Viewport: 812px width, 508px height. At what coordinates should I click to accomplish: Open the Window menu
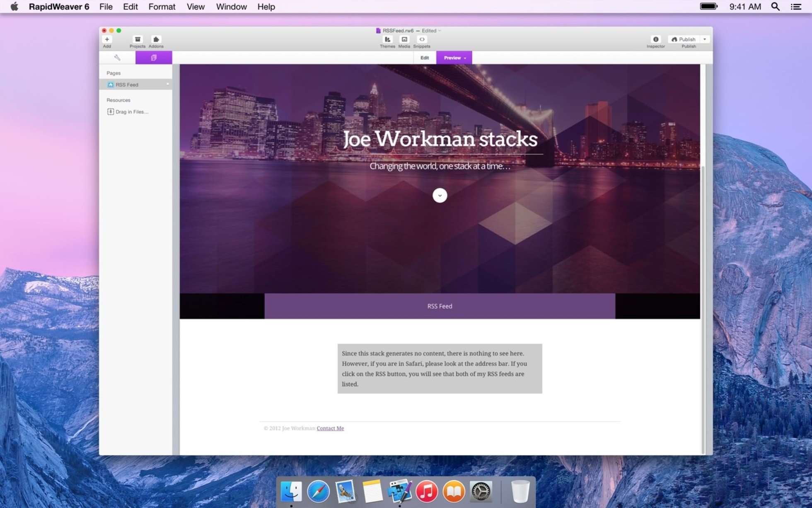click(231, 7)
